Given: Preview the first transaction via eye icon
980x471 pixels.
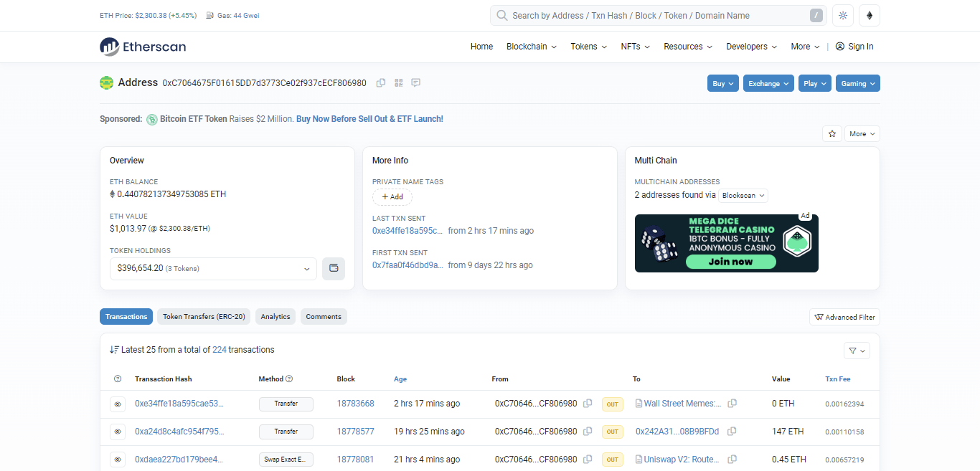Looking at the screenshot, I should (118, 404).
